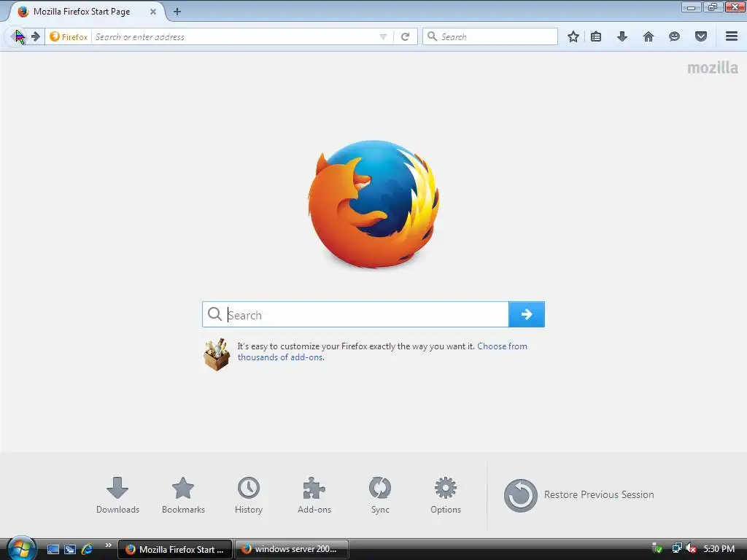The image size is (747, 560).
Task: Open Bookmarks from the bottom launcher
Action: (183, 495)
